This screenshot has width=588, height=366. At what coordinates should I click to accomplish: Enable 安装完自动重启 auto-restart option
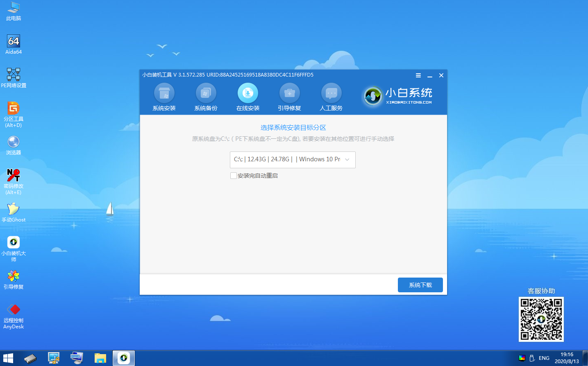[x=234, y=175]
